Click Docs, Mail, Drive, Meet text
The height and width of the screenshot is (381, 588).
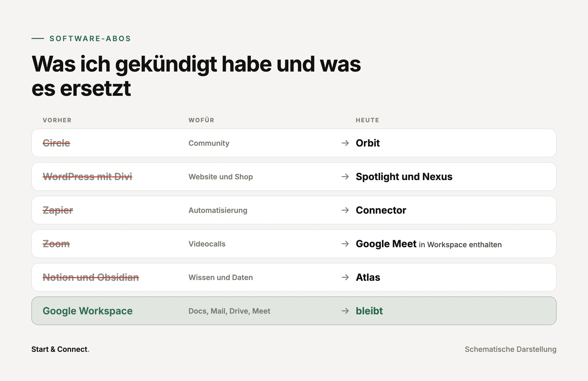(229, 311)
